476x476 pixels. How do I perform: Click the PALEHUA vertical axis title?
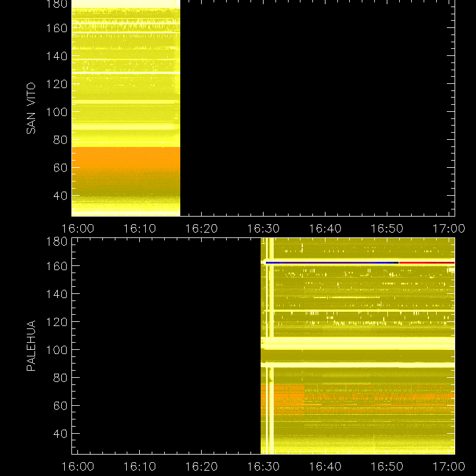pos(31,346)
